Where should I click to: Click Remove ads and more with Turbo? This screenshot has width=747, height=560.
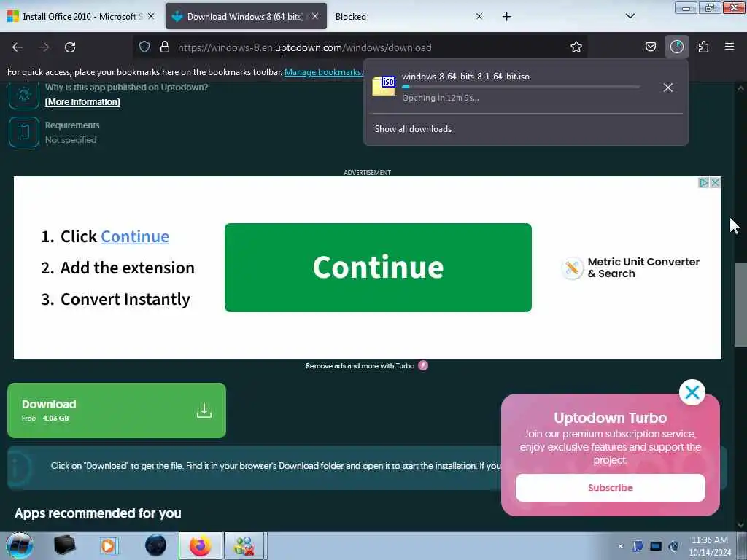[360, 366]
